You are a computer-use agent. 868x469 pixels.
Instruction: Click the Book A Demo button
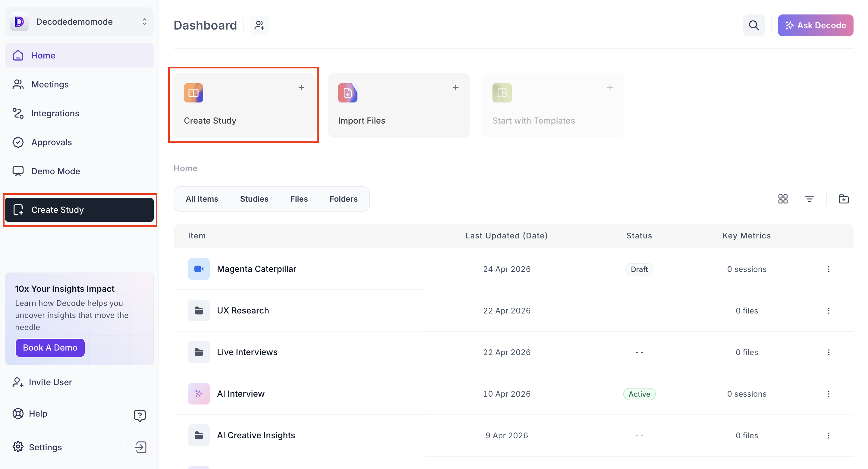50,347
